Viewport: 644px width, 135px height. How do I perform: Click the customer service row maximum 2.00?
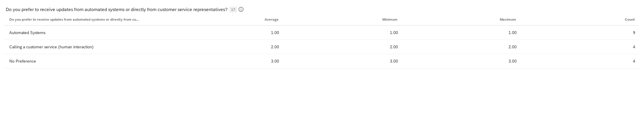pyautogui.click(x=512, y=47)
